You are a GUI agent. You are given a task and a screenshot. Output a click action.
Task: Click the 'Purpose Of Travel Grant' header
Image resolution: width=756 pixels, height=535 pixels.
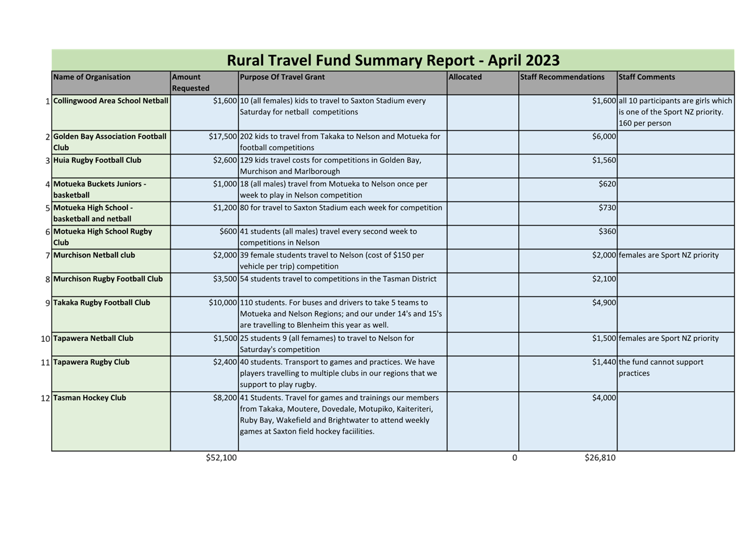[342, 83]
